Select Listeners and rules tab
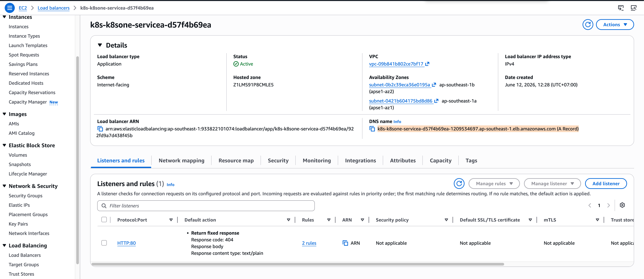The image size is (644, 279). [121, 160]
